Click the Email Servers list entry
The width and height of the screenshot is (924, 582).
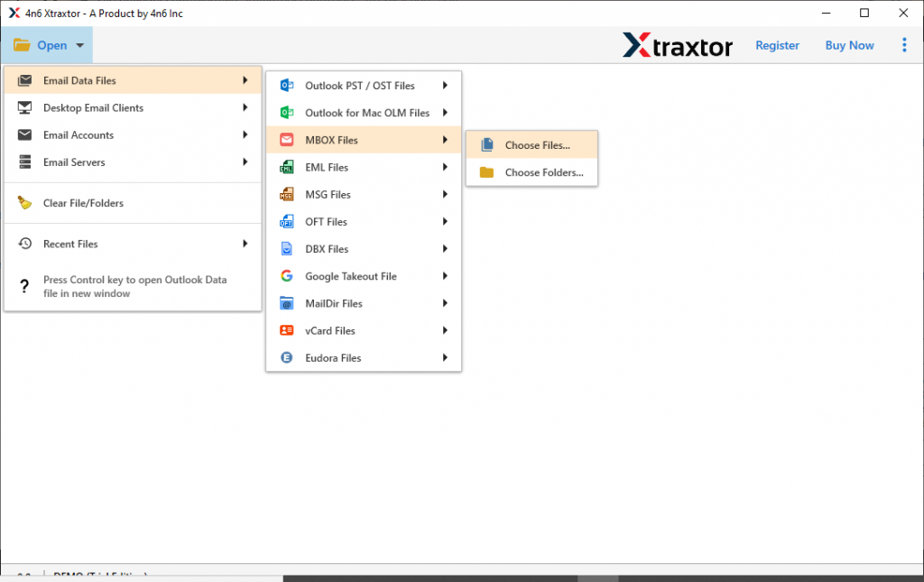[x=76, y=162]
